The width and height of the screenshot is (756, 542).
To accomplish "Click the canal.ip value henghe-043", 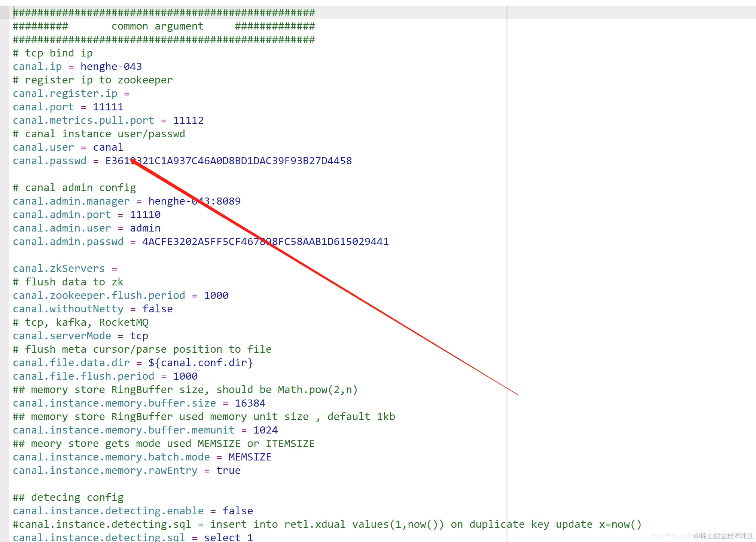I will click(111, 67).
